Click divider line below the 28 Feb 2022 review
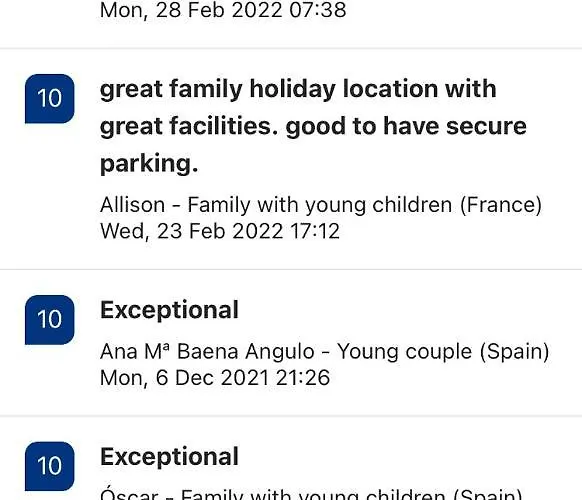The image size is (582, 500). [291, 48]
